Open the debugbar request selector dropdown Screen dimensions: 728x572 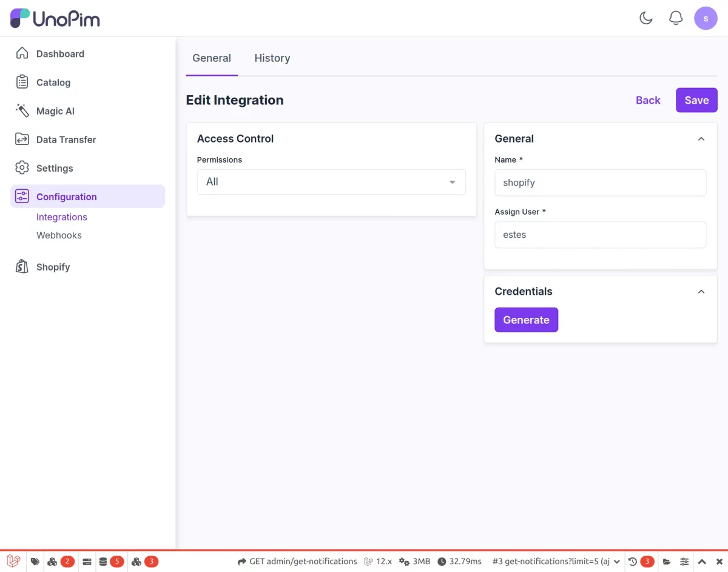point(556,562)
